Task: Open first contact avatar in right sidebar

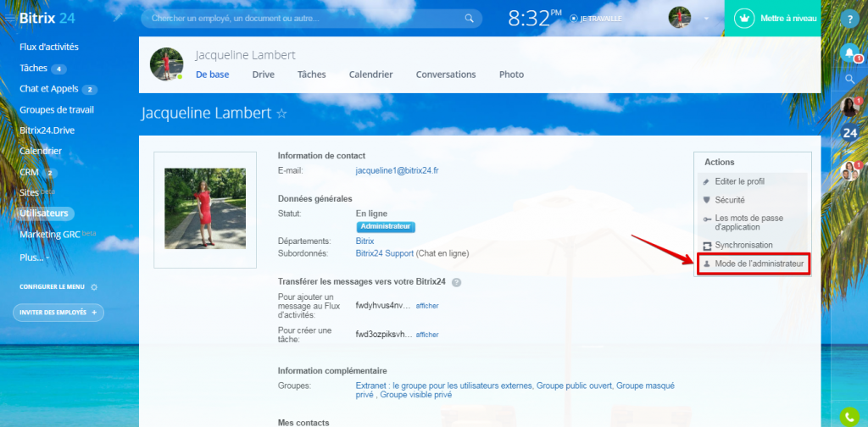Action: tap(849, 107)
